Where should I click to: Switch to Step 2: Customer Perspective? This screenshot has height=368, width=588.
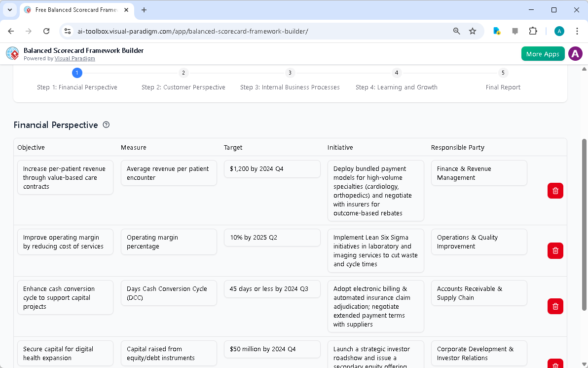pyautogui.click(x=184, y=87)
